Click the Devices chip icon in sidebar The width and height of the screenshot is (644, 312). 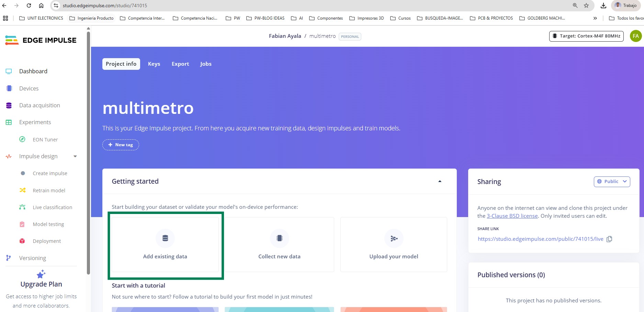[x=9, y=88]
